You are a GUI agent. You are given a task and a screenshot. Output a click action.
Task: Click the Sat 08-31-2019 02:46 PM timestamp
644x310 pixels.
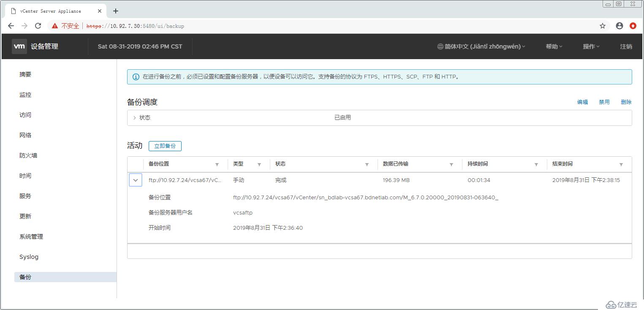[x=140, y=46]
